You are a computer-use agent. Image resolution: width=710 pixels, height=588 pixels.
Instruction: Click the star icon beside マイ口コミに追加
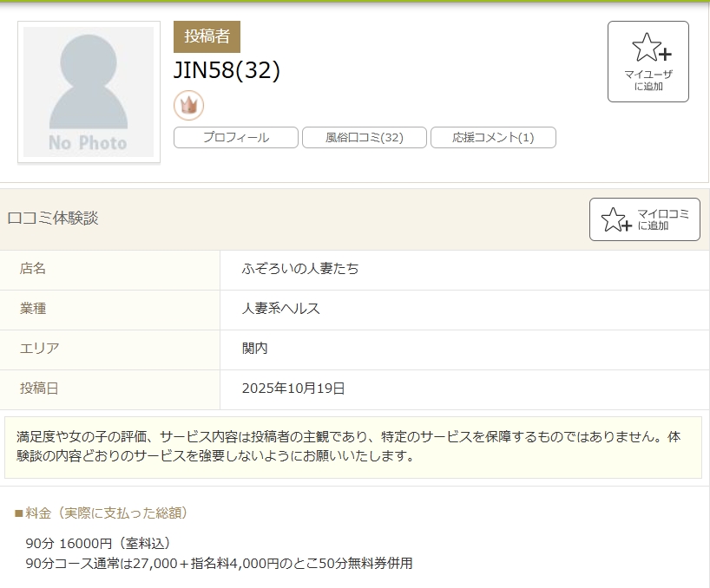[x=615, y=219]
